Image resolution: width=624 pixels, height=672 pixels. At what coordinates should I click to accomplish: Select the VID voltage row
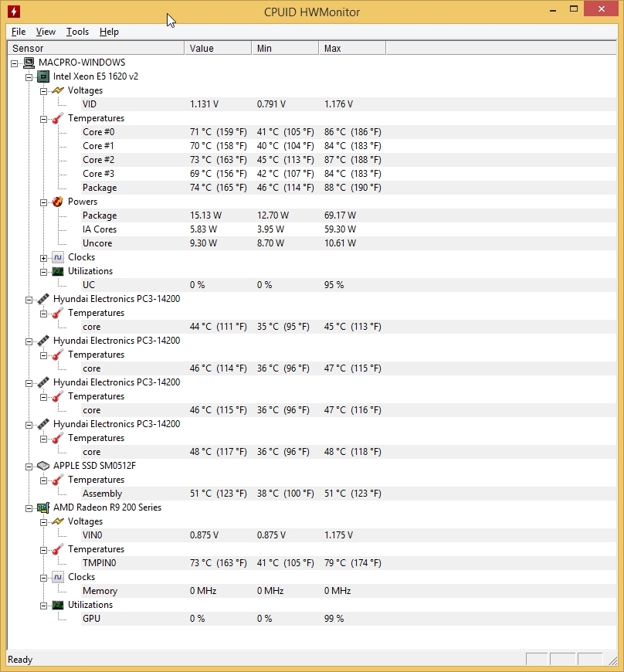348,104
